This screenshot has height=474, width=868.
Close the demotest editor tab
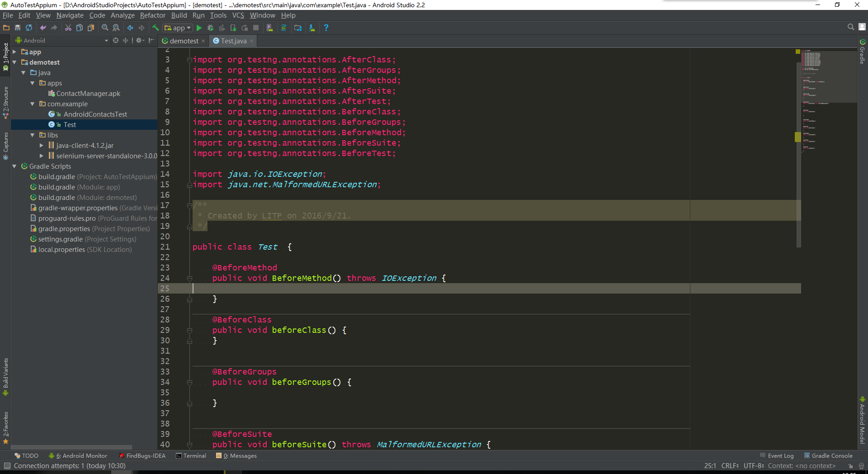203,41
